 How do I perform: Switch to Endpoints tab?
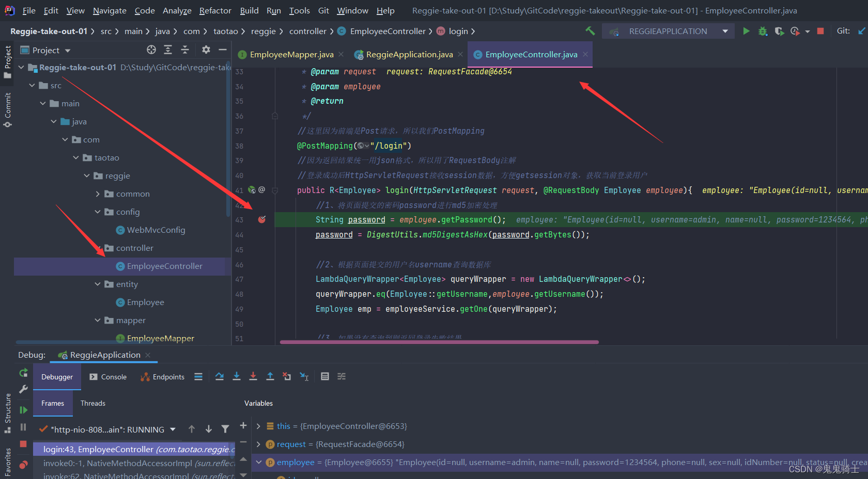click(162, 377)
